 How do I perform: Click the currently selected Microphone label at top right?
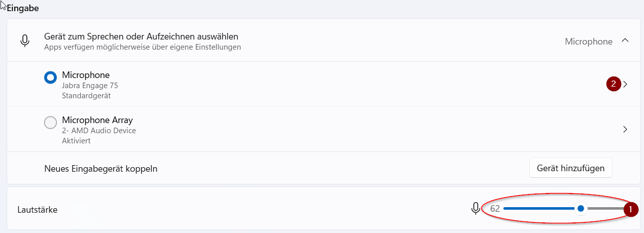pos(589,42)
